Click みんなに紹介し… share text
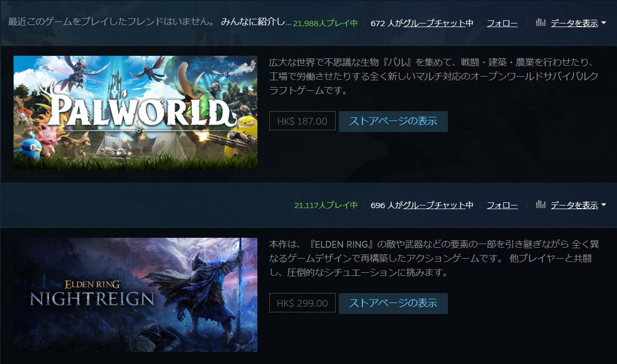The height and width of the screenshot is (364, 617). pos(256,21)
